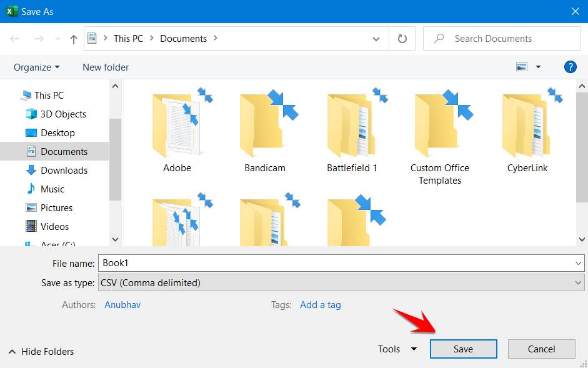The height and width of the screenshot is (368, 588).
Task: Open the Save as type combo box
Action: click(341, 282)
